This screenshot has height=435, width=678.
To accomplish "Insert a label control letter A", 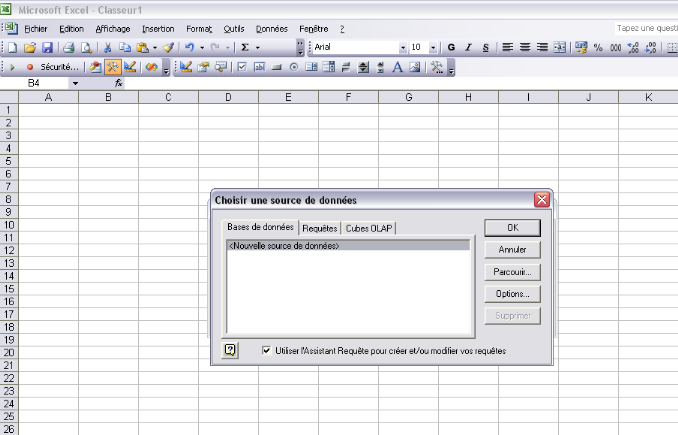I will coord(397,67).
